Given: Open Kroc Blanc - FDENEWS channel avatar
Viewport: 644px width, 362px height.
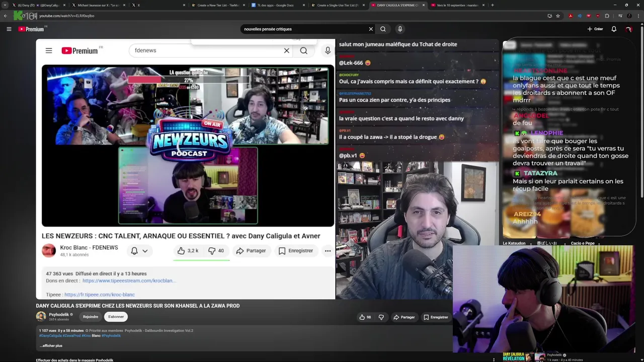Looking at the screenshot, I should (49, 250).
